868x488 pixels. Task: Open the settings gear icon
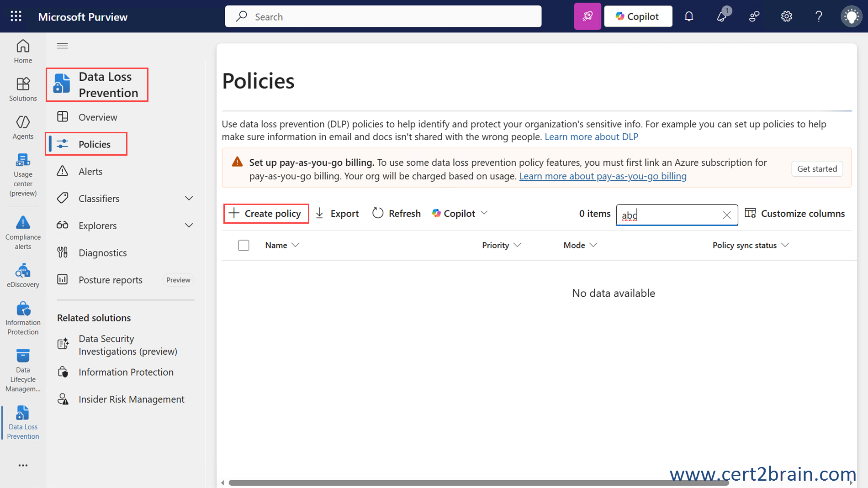(x=786, y=16)
